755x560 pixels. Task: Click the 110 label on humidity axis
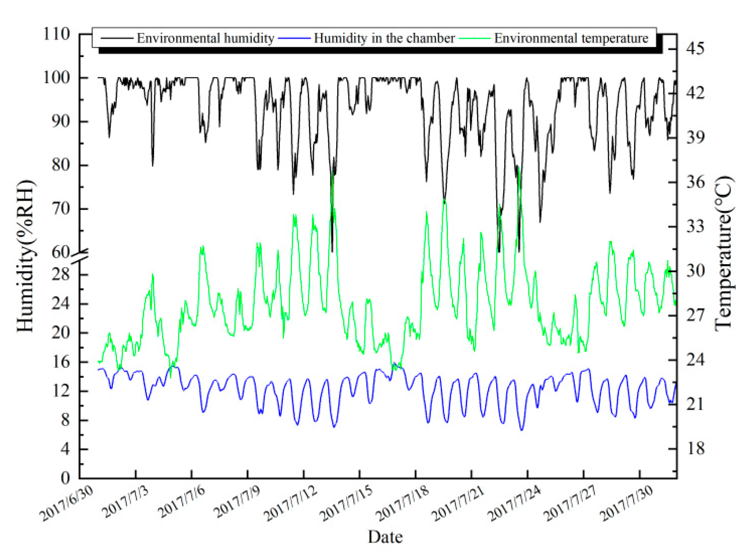[x=56, y=34]
